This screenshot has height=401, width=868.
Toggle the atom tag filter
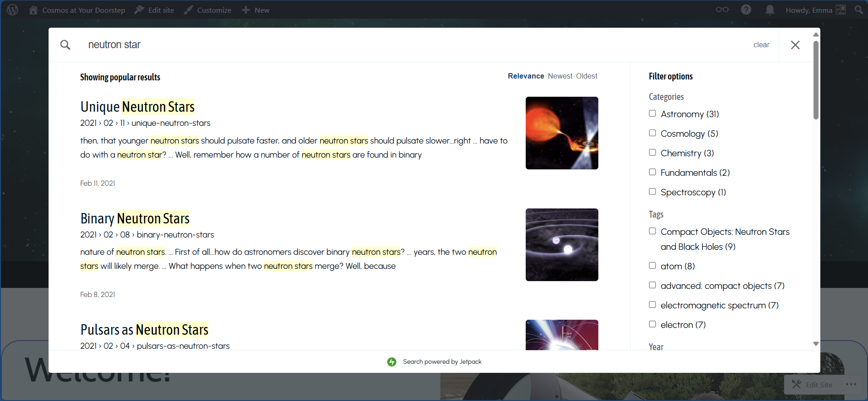click(652, 266)
